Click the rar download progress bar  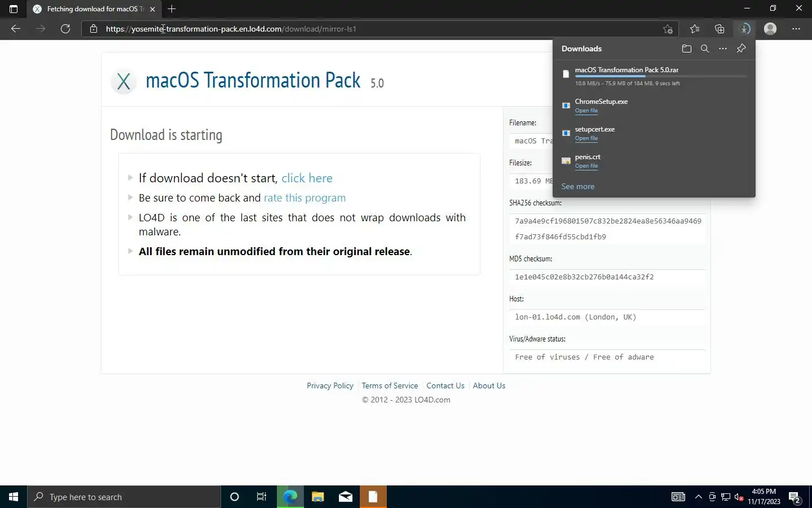660,76
